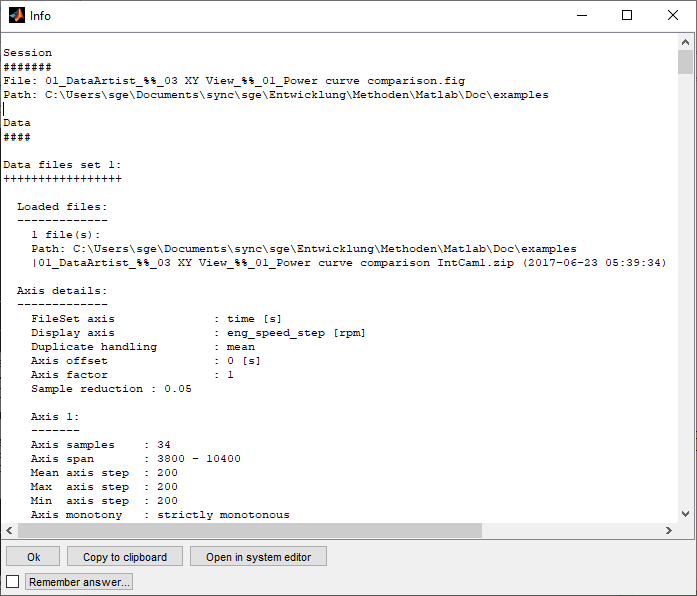Screen dimensions: 697x596
Task: Click the 'Axis offset : 0 [s]' line
Action: click(146, 360)
